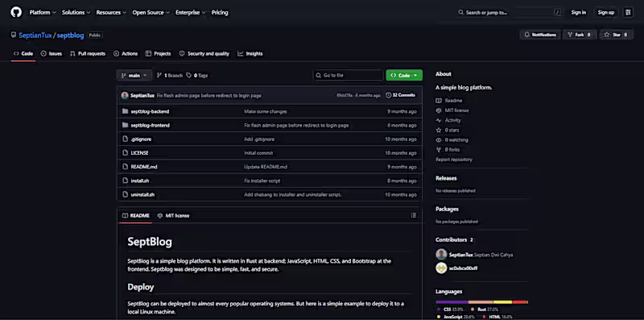Image resolution: width=644 pixels, height=320 pixels.
Task: Open the Readme link in About
Action: [449, 101]
